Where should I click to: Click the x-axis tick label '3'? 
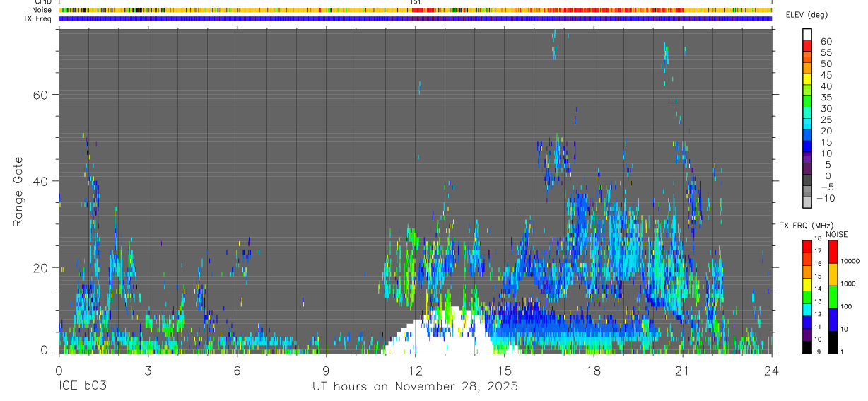tap(148, 371)
